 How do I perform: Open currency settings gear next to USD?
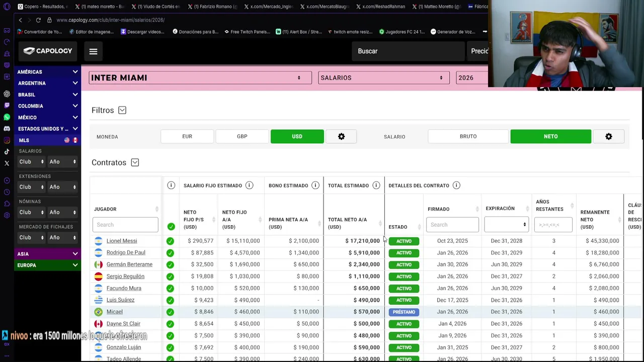pos(341,136)
